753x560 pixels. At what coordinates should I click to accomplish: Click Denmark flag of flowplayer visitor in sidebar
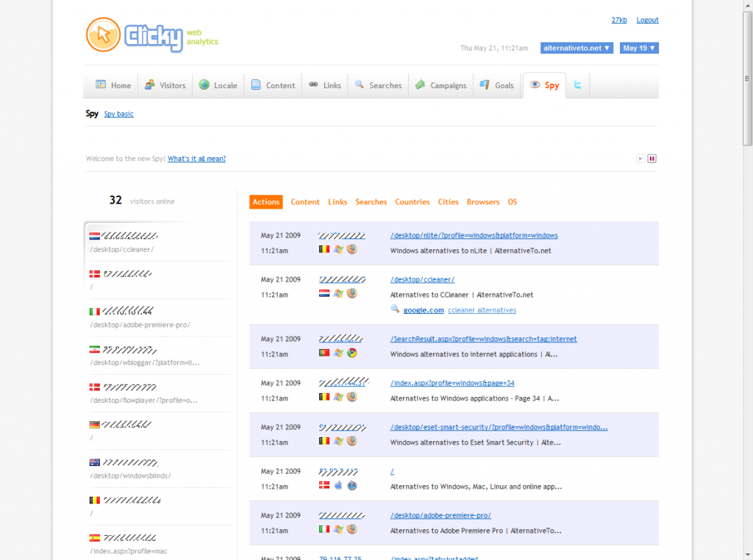coord(95,387)
